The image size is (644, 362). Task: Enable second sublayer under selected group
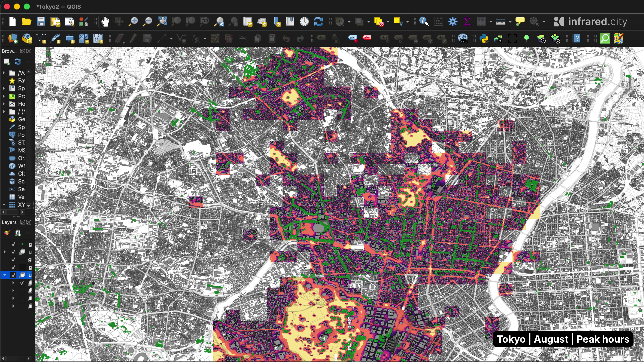[22, 291]
